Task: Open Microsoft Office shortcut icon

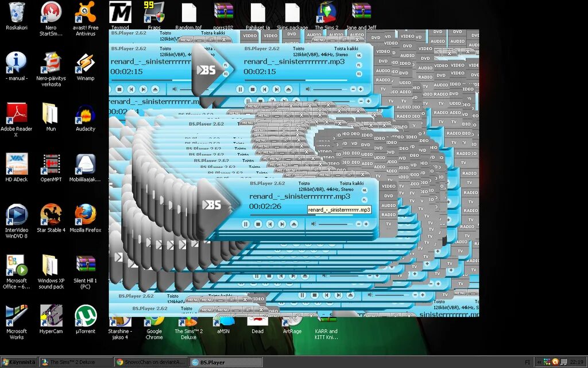Action: pyautogui.click(x=16, y=271)
